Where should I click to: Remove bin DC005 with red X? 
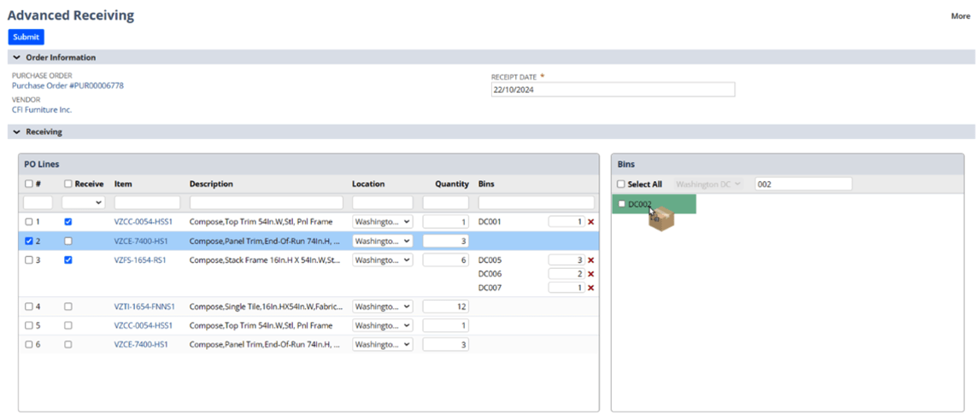(590, 260)
